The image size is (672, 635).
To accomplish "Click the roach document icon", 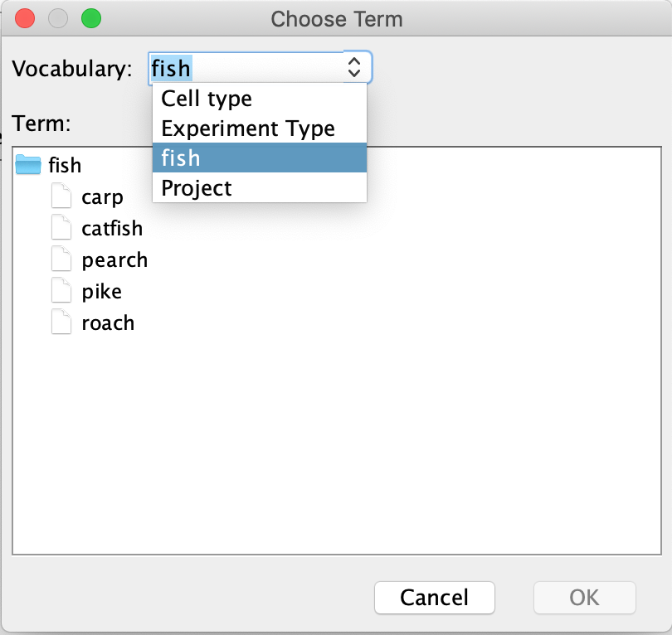I will click(61, 322).
